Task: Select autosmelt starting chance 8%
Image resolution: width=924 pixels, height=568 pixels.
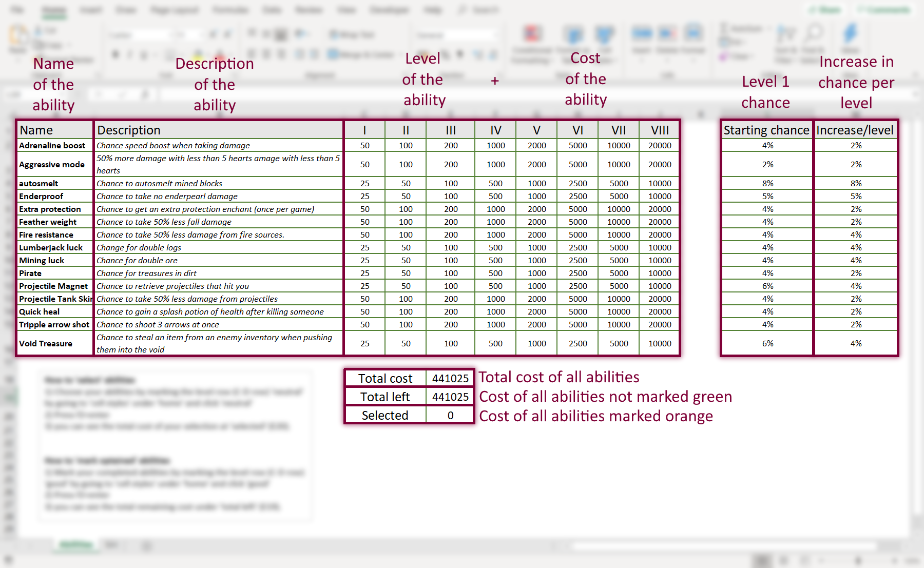Action: click(767, 184)
